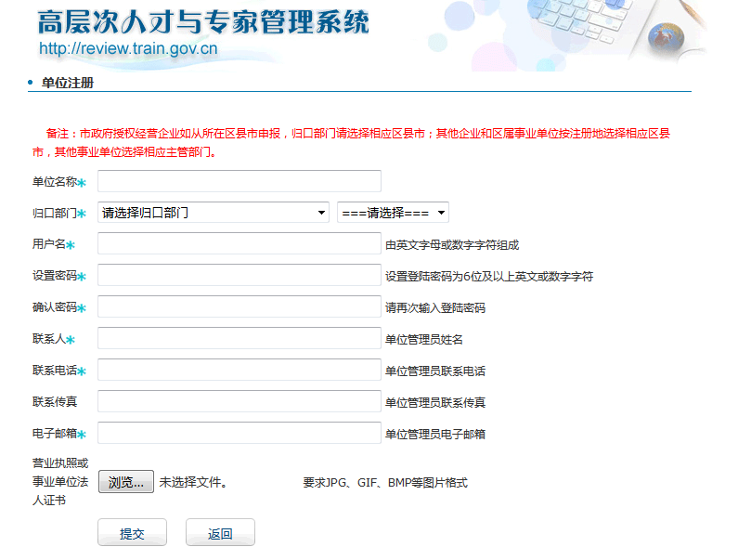Click the 单位名称 input field

[240, 181]
